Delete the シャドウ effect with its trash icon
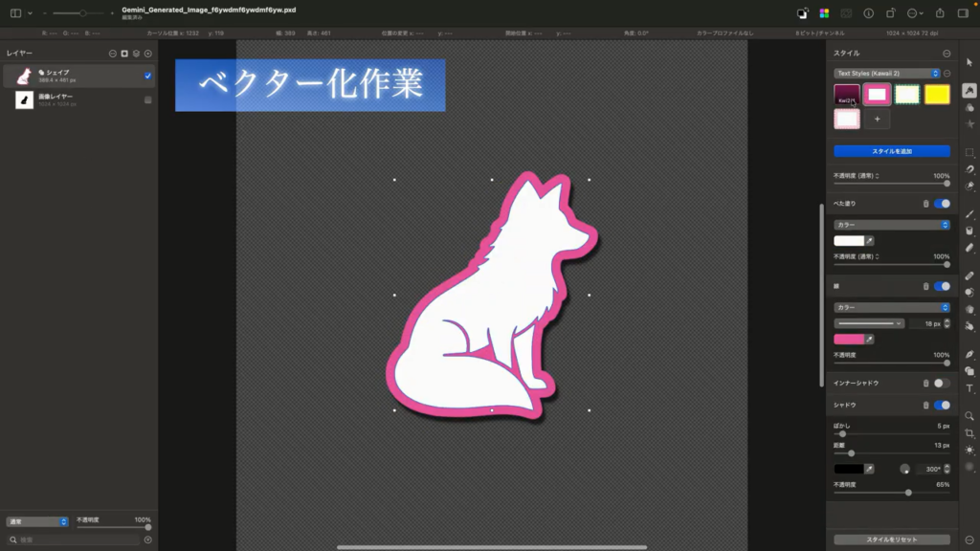980x551 pixels. pyautogui.click(x=925, y=406)
